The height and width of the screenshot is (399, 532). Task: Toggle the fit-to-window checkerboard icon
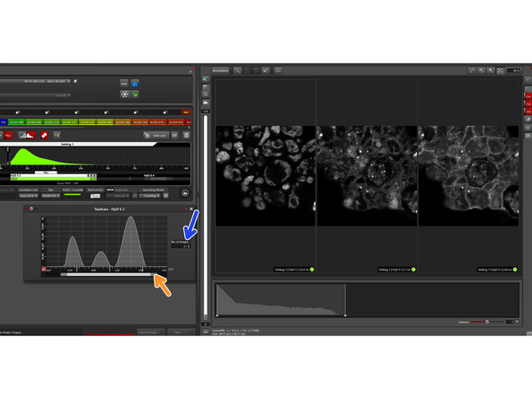tap(501, 71)
